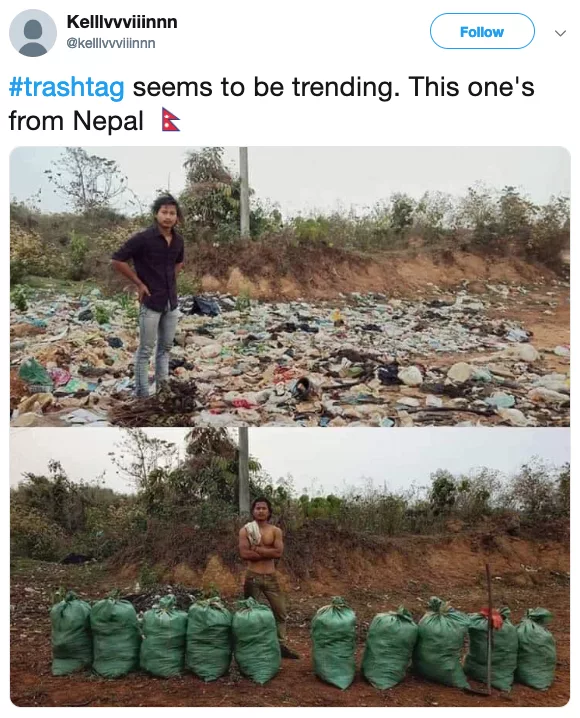Open the bottom photo with green bags
This screenshot has width=580, height=718.
coord(290,567)
